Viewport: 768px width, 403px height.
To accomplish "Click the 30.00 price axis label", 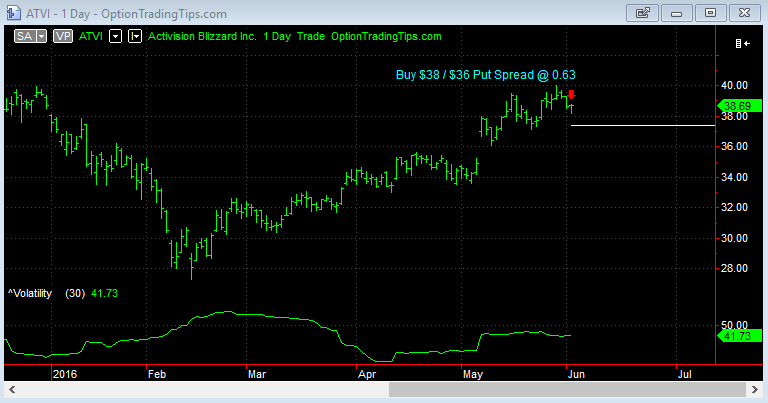I will (734, 238).
